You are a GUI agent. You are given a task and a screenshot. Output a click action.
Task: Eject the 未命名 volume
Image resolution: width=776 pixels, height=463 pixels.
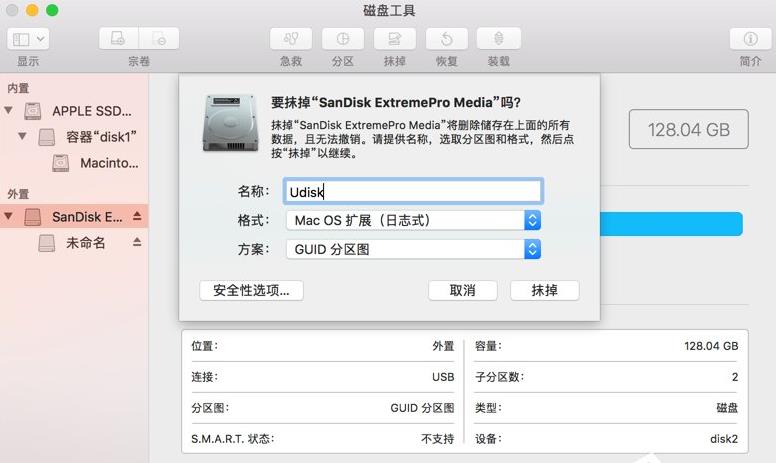137,243
